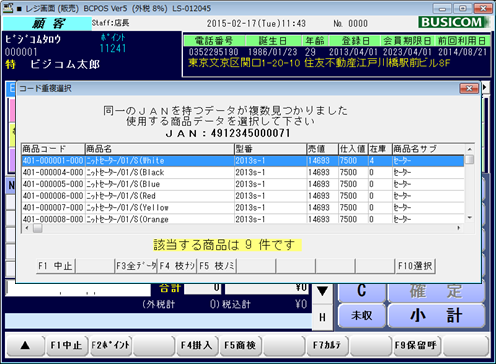Click the down triangle button beside totals
The width and height of the screenshot is (496, 364).
click(322, 292)
